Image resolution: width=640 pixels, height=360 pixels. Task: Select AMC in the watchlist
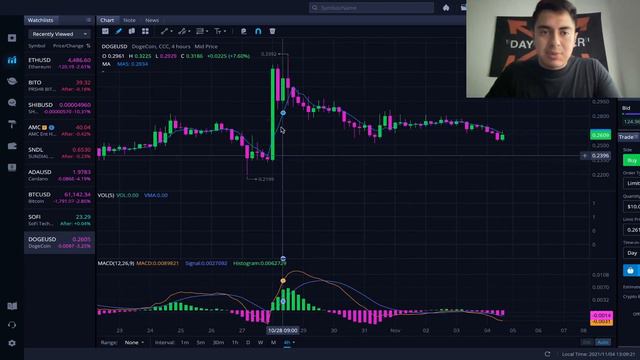tap(59, 130)
